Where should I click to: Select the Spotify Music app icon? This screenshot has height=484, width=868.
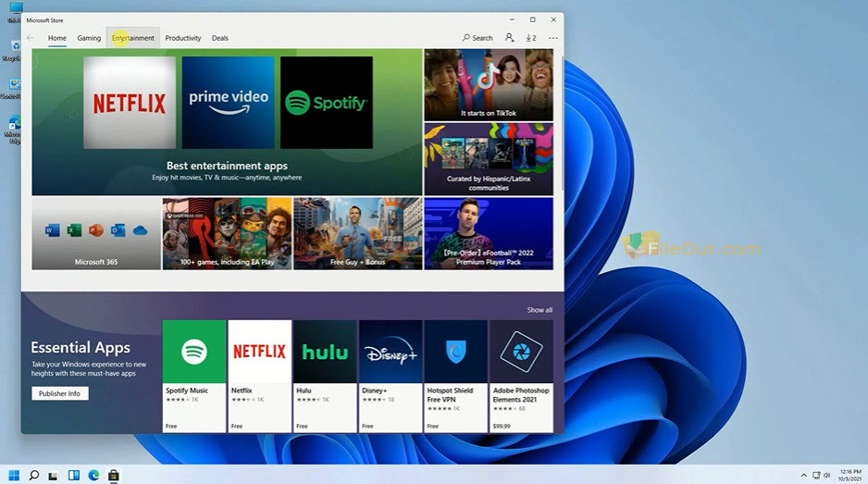tap(194, 352)
